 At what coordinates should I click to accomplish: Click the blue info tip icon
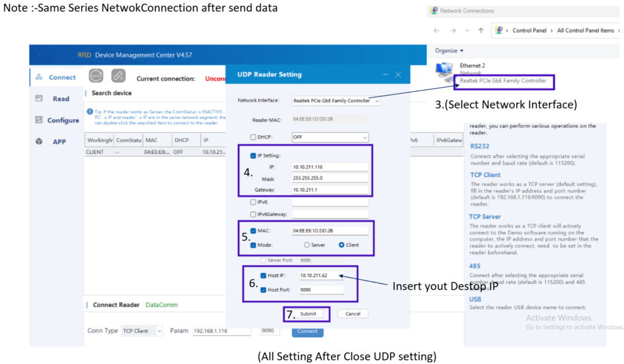click(x=90, y=112)
